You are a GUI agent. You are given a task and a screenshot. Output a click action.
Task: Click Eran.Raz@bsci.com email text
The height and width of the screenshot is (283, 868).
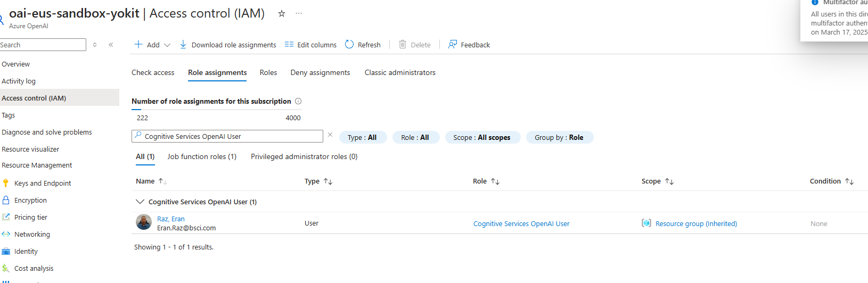coord(186,228)
